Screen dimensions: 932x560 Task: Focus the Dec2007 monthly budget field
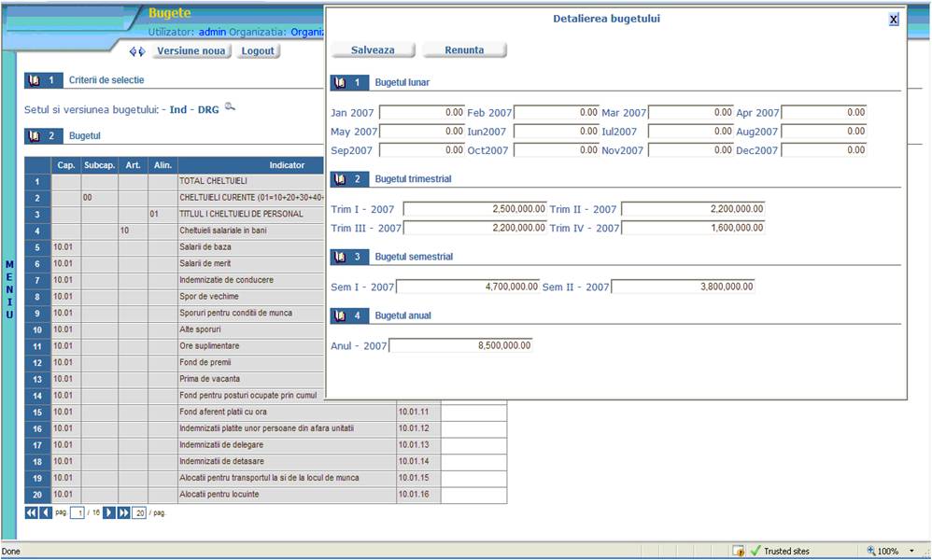[x=824, y=150]
